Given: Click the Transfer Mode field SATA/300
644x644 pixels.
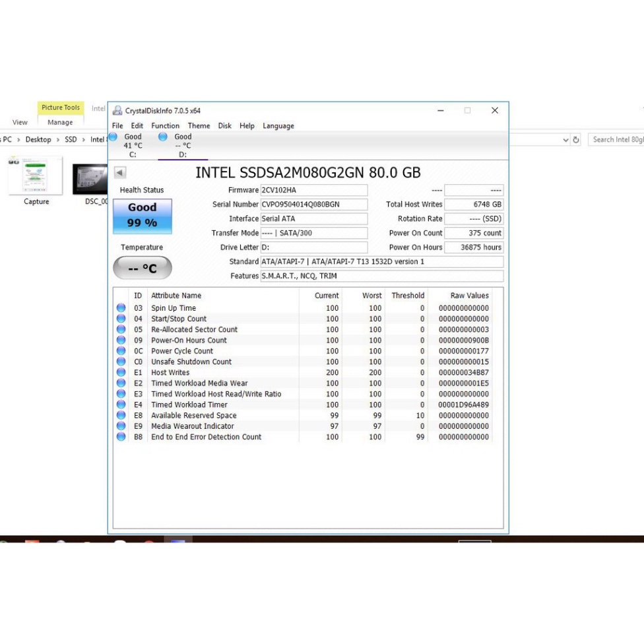Looking at the screenshot, I should (314, 233).
